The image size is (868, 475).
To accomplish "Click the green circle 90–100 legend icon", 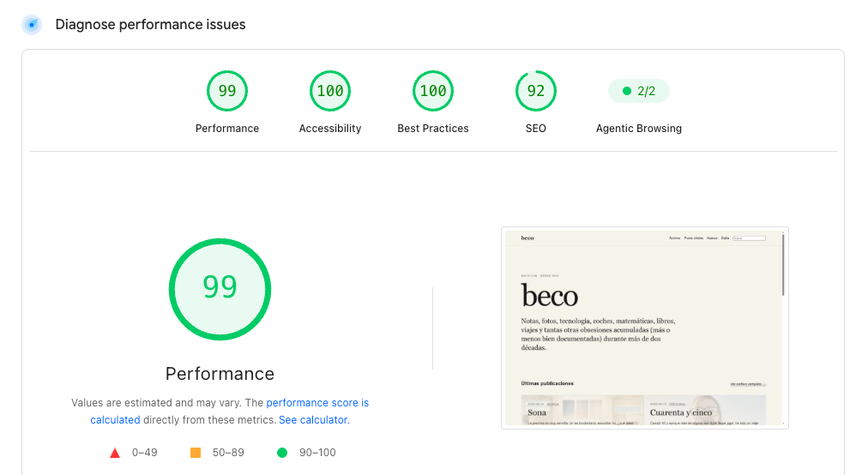I will (x=282, y=453).
